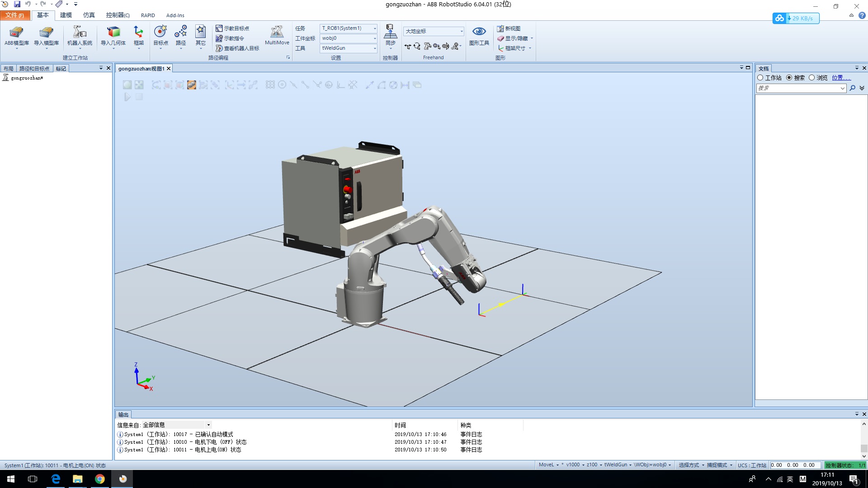The height and width of the screenshot is (488, 868).
Task: Select the Freehand MultiRobot jog tool
Action: click(456, 46)
